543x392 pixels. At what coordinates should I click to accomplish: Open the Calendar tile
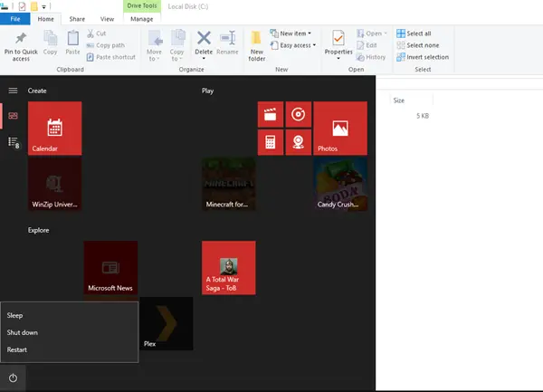tap(54, 129)
